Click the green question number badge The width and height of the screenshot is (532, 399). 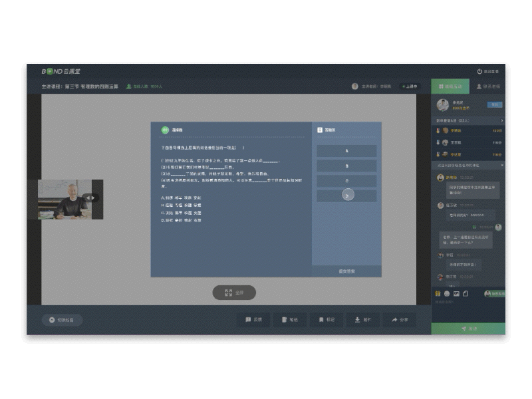(165, 130)
